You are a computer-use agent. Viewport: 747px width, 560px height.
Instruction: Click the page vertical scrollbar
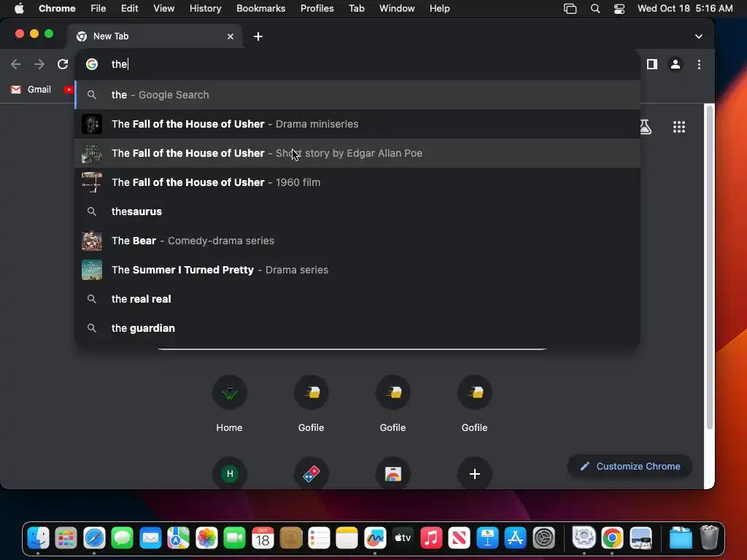(x=709, y=267)
